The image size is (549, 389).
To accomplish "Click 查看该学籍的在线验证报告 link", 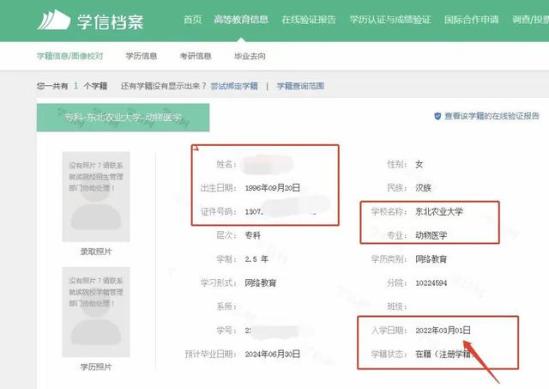I will (492, 116).
